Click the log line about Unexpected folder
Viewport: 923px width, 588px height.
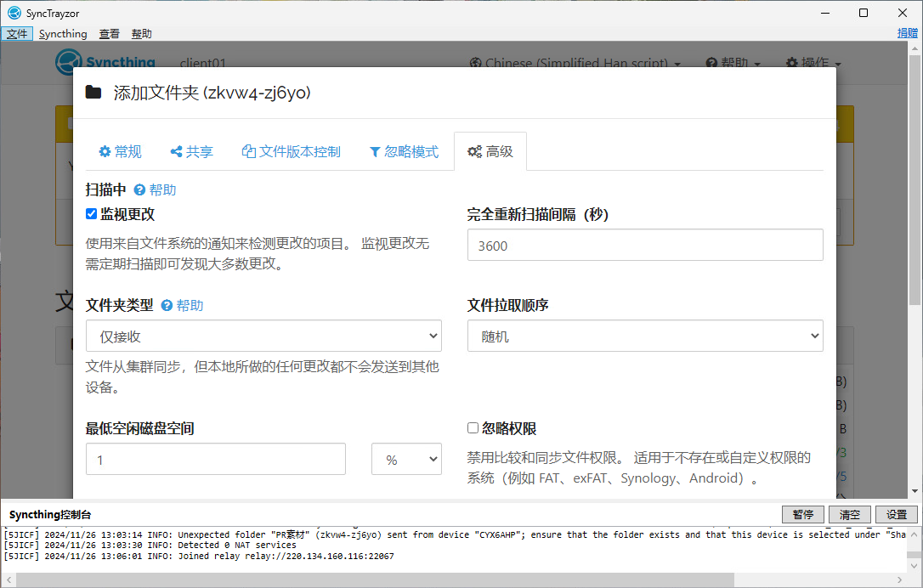tap(455, 534)
